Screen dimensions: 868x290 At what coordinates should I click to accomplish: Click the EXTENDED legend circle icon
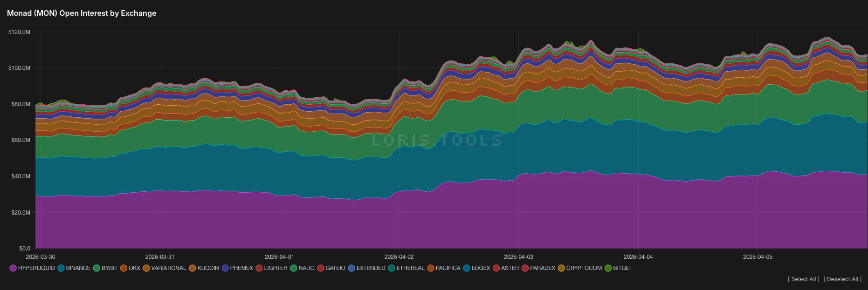tap(351, 268)
